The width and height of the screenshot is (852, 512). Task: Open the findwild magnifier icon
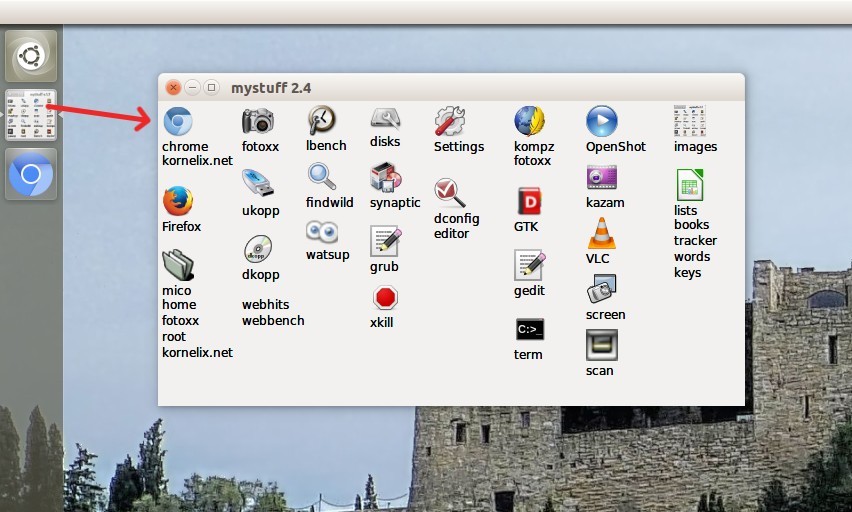coord(322,177)
